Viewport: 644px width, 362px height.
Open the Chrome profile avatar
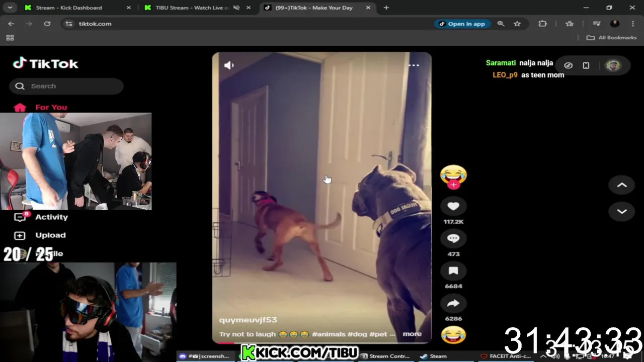coord(615,24)
